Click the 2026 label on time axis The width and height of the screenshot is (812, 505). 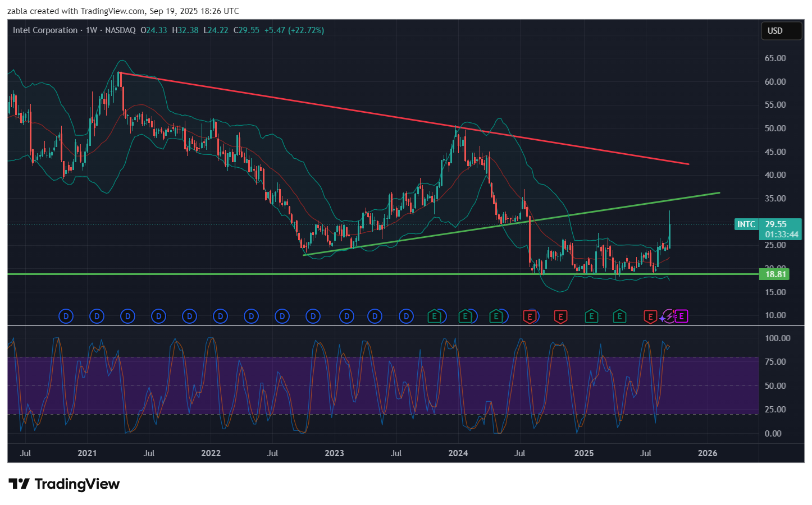pos(708,453)
